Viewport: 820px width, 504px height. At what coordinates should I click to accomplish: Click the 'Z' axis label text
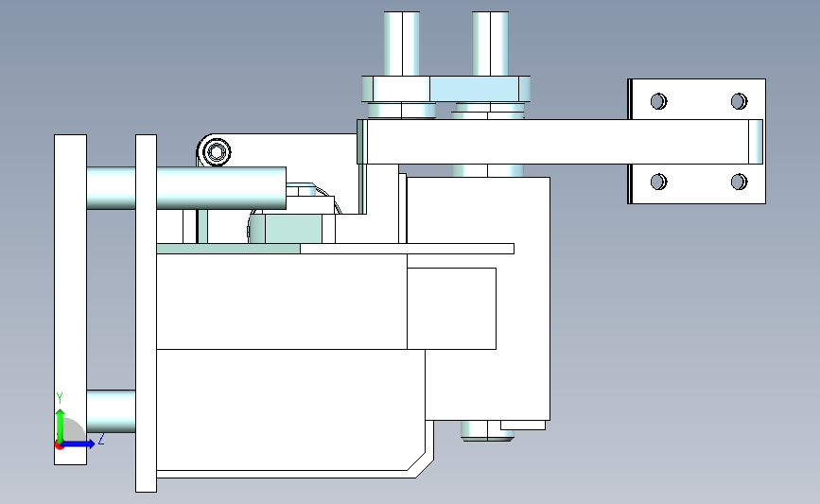[101, 439]
